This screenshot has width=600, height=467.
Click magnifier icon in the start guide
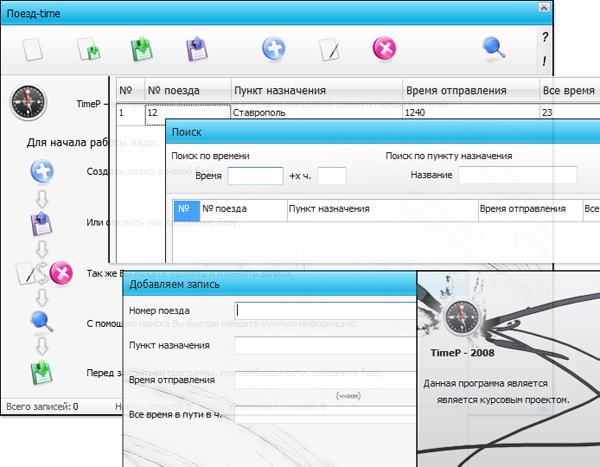point(42,321)
